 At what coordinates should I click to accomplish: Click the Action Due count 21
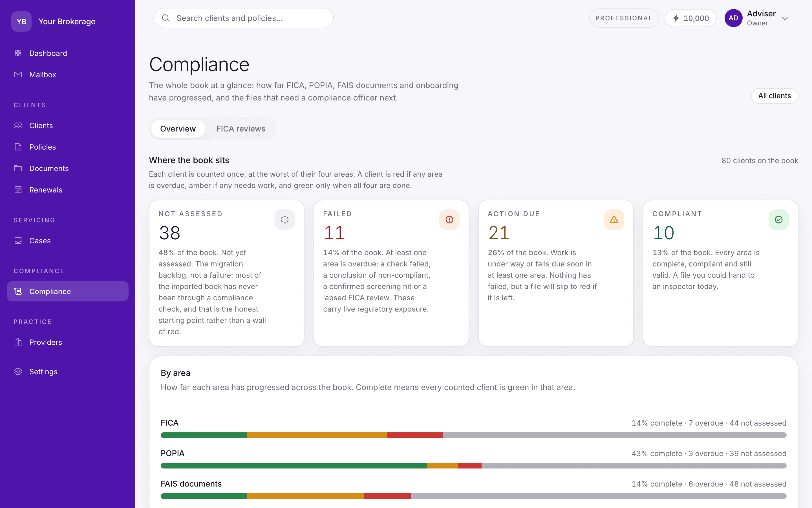498,233
